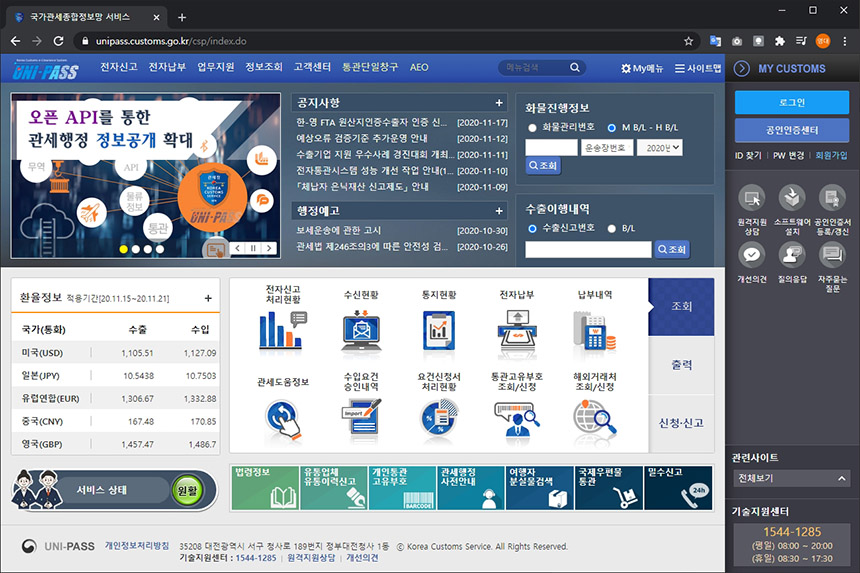Open 통지현황 report icon
This screenshot has height=573, width=860.
point(439,330)
